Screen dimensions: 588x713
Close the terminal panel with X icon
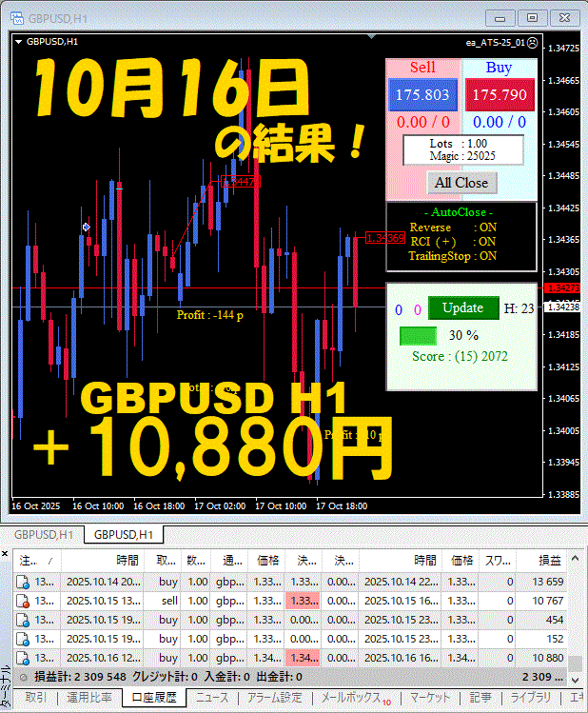click(5, 553)
